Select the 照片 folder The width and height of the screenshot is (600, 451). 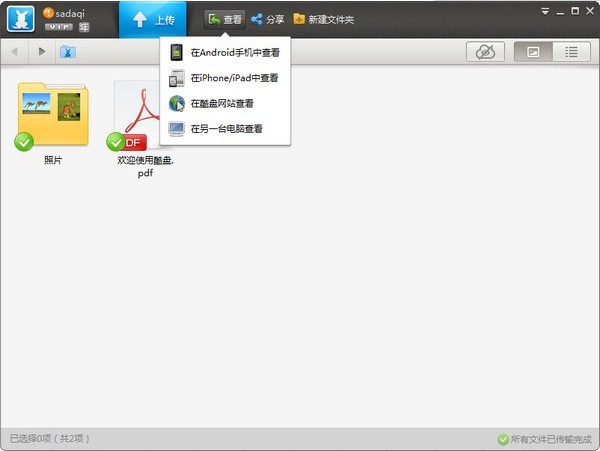[x=52, y=120]
